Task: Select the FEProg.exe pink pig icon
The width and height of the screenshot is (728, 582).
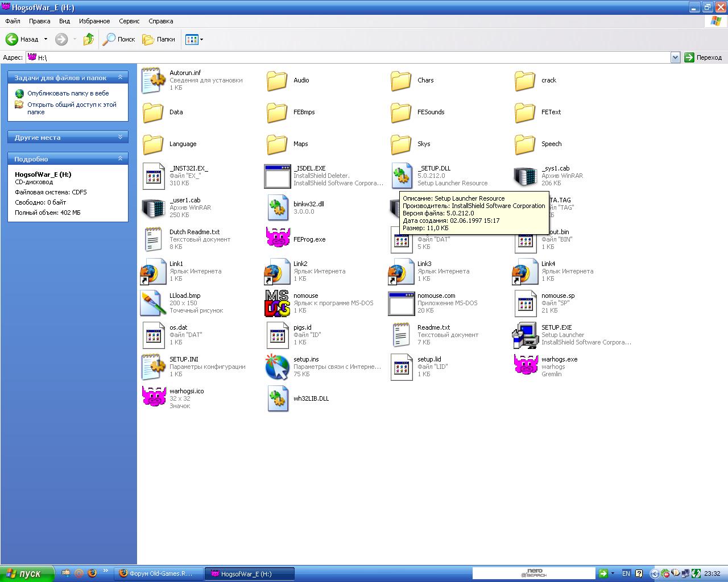Action: coord(278,238)
